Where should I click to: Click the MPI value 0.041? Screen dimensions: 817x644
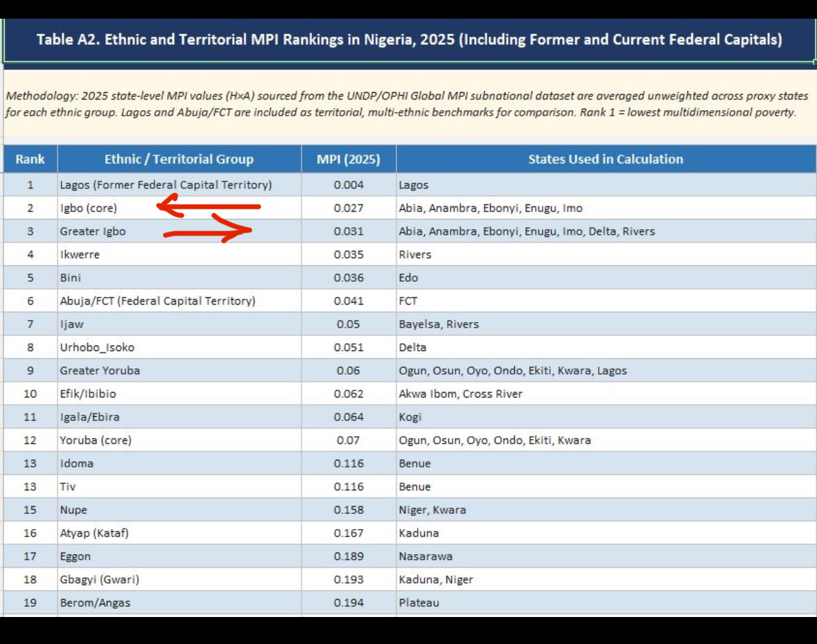click(x=349, y=301)
